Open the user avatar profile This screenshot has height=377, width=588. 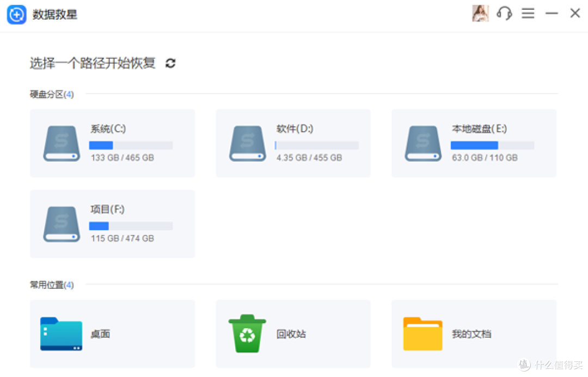(x=480, y=14)
